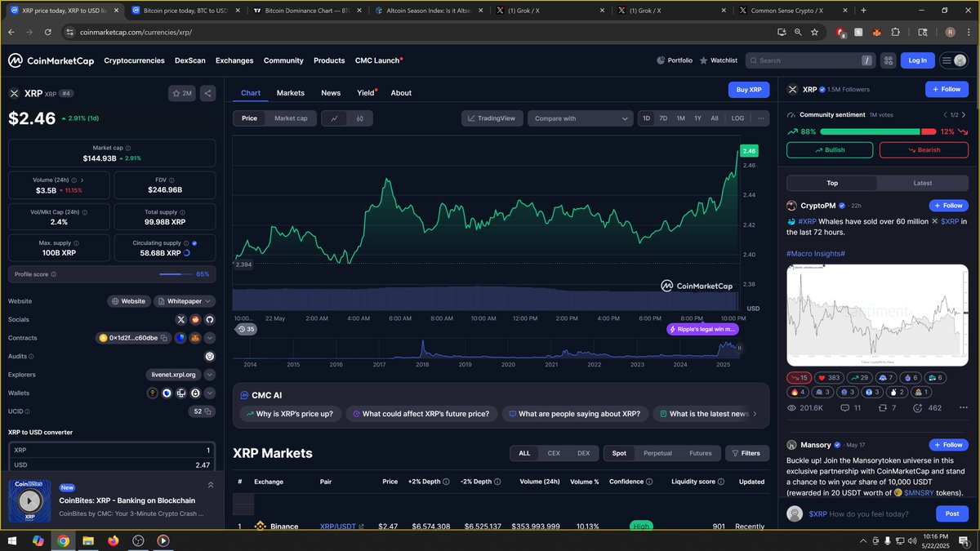Open the GitHub link under Socials

pos(209,319)
